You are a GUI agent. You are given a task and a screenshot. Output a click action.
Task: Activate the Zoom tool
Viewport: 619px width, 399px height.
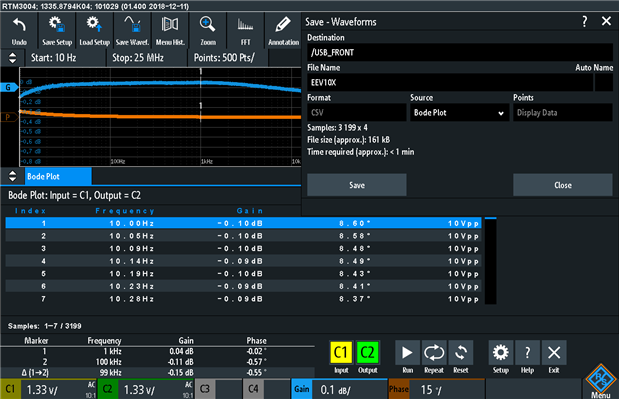(x=208, y=31)
